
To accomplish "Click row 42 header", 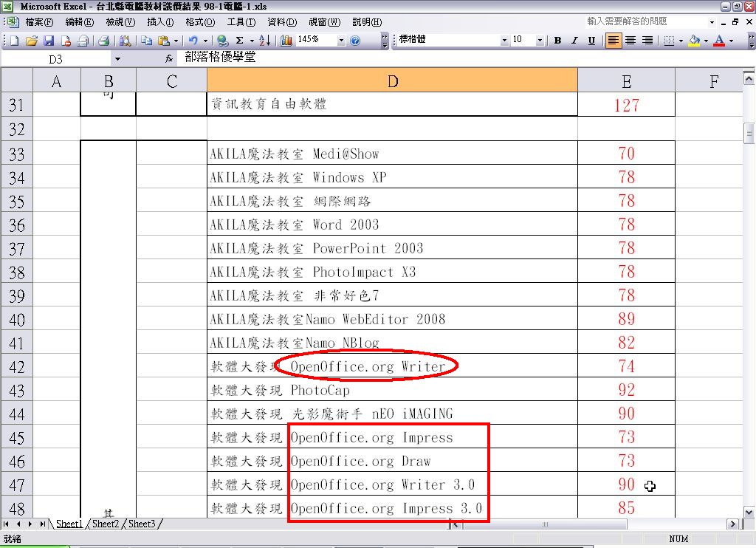I will pyautogui.click(x=17, y=366).
